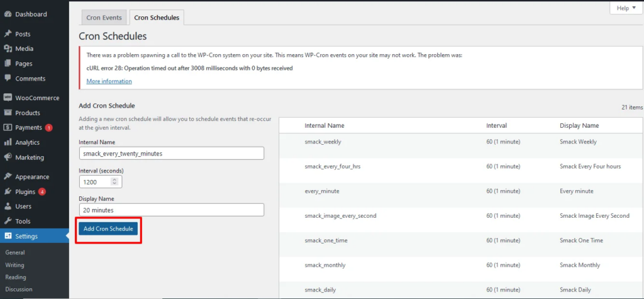
Task: Click the Payments notification badge
Action: point(49,128)
